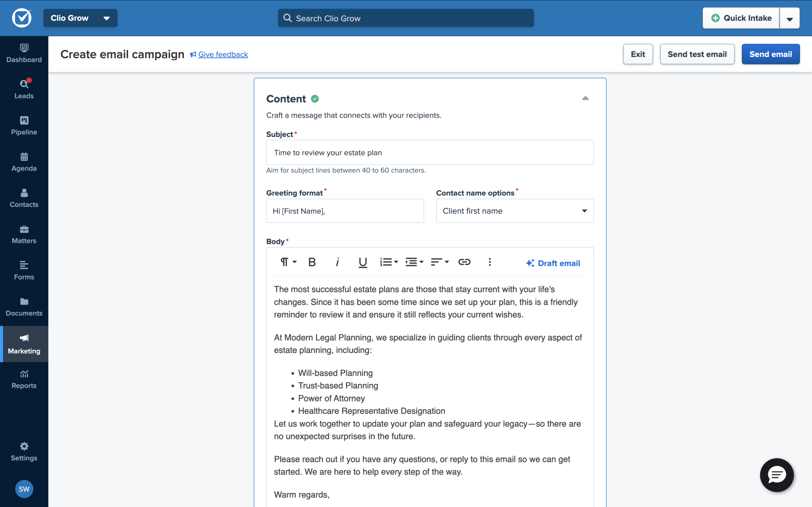Apply italic formatting in editor toolbar
812x507 pixels.
coord(337,262)
